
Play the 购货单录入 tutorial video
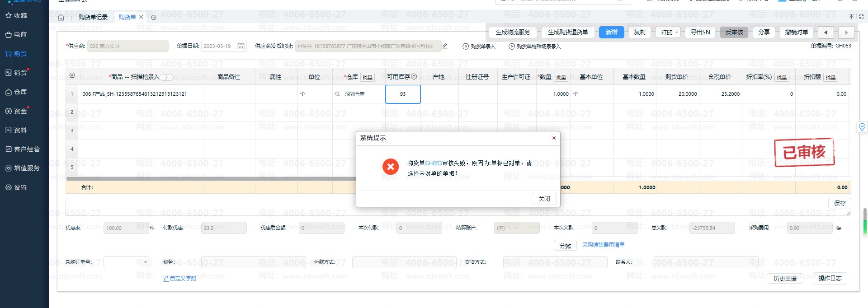(x=466, y=47)
